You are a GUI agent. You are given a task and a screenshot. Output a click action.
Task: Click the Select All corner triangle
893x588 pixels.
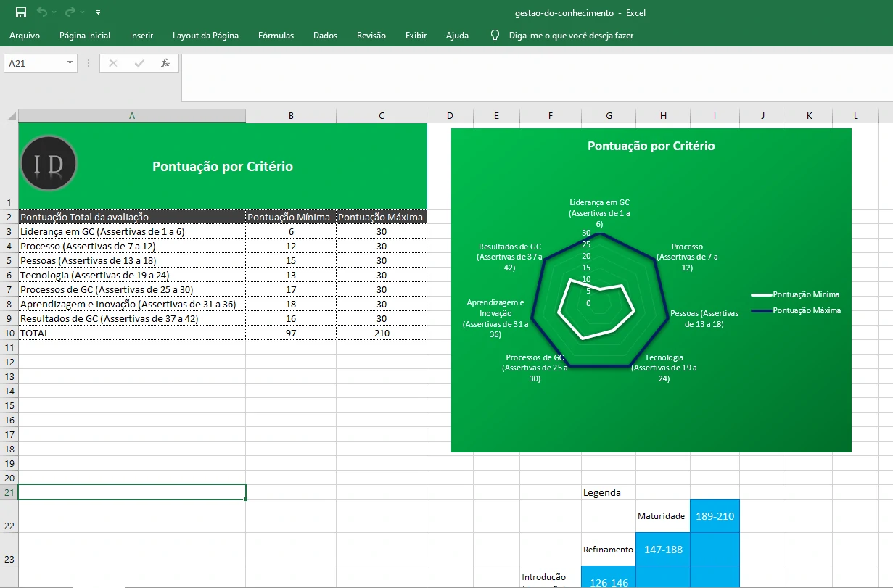pos(11,116)
